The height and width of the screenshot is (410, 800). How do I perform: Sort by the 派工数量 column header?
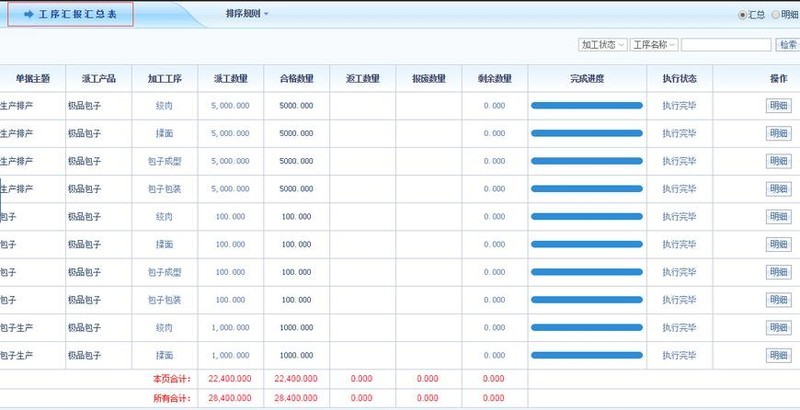tap(231, 79)
